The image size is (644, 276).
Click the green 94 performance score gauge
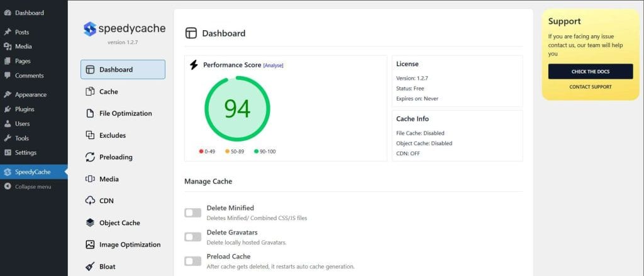point(237,109)
